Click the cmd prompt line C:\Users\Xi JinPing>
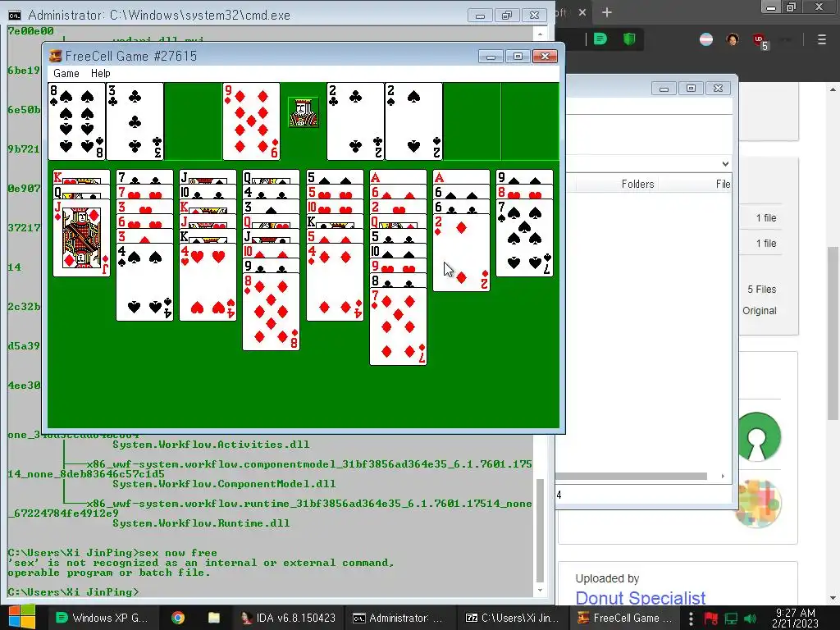Screen dimensions: 840x630 (73, 592)
